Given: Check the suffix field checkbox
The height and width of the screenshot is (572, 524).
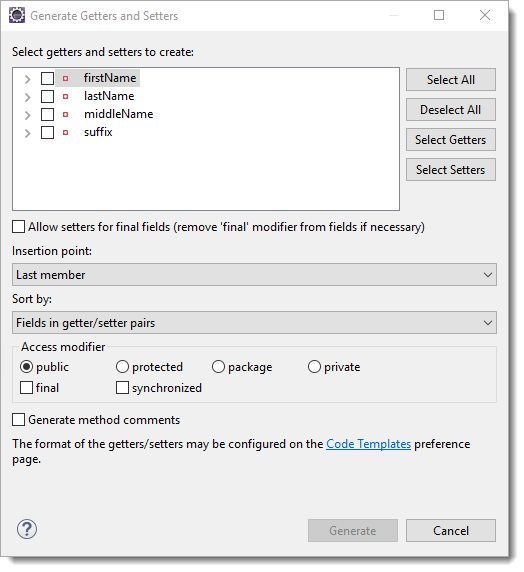Looking at the screenshot, I should pos(47,132).
